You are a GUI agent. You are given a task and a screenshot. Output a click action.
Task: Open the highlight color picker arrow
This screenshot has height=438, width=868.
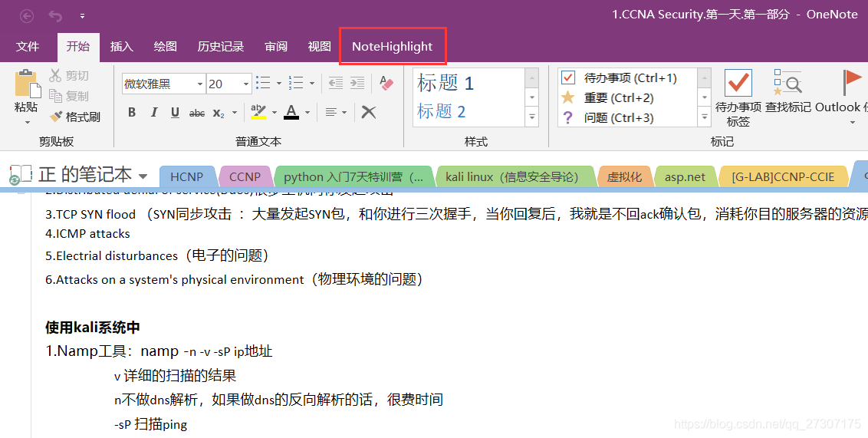click(x=274, y=113)
